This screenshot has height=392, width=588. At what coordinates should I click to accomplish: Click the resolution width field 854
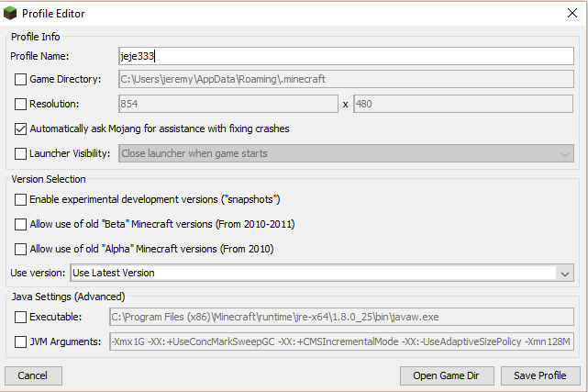point(228,104)
